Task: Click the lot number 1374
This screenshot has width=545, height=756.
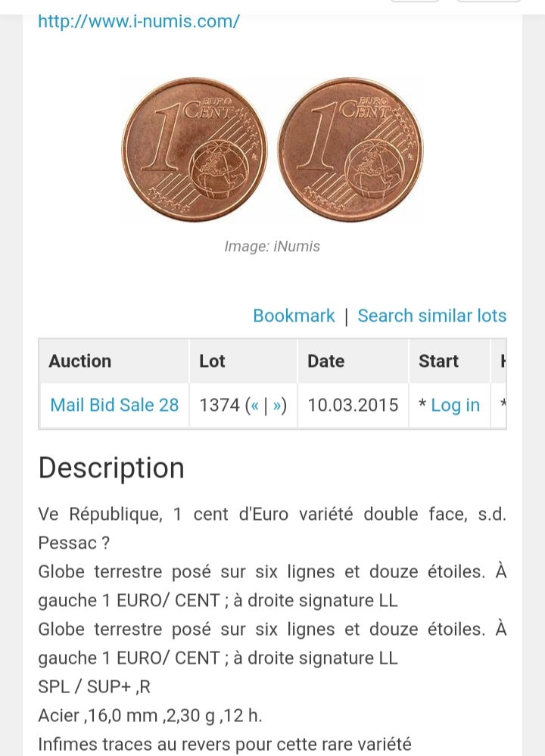Action: coord(220,405)
